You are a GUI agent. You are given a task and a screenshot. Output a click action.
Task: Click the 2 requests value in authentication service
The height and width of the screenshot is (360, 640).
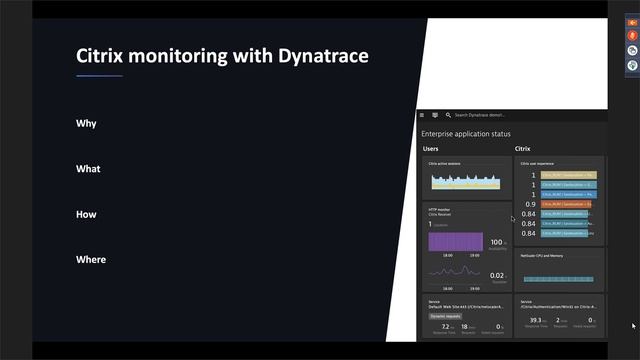[558, 320]
